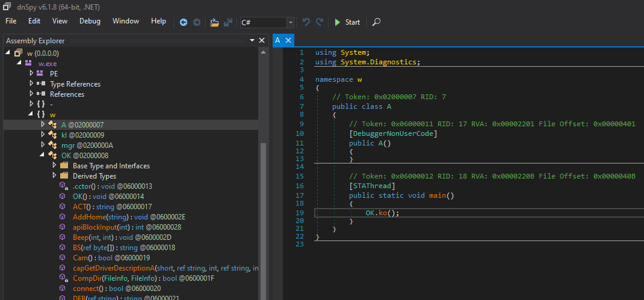Close the Assembly Explorer panel

point(262,40)
